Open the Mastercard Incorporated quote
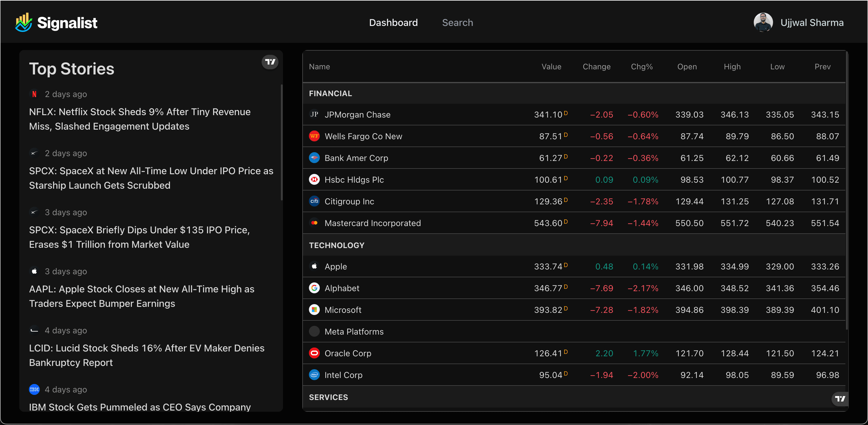Screen dimensions: 868x425 click(373, 223)
